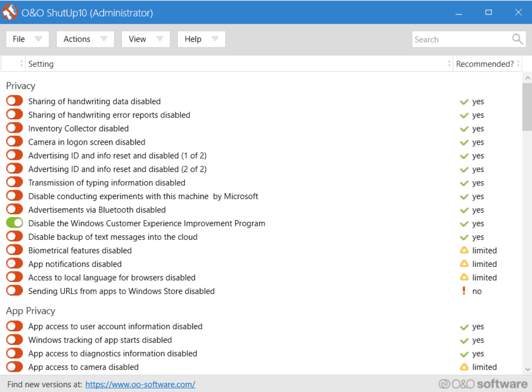Screen dimensions: 532x392
Task: Click the Search input field
Action: tap(468, 39)
